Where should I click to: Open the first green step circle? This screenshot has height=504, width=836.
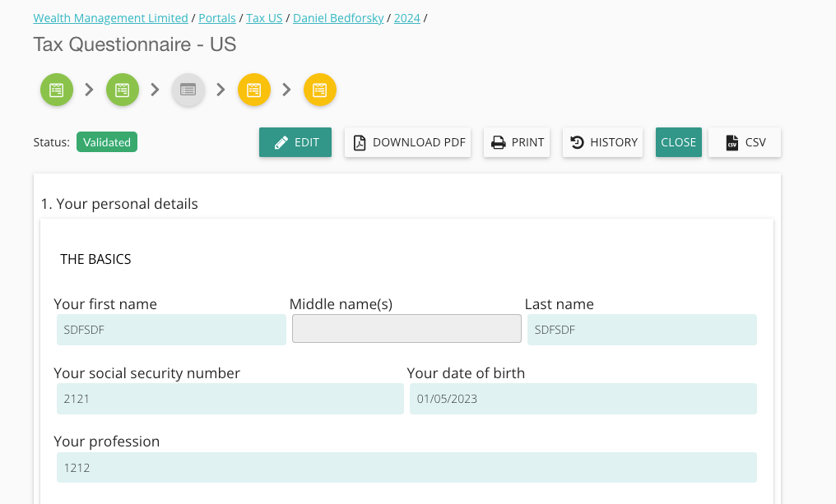point(57,90)
